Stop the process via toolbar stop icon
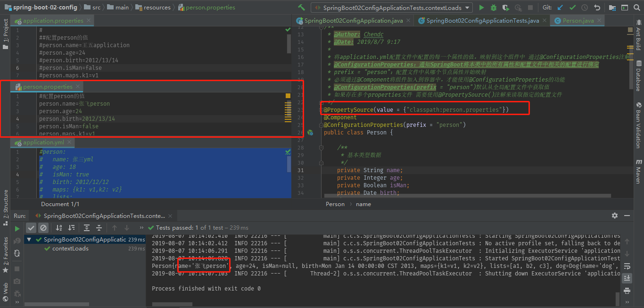The height and width of the screenshot is (308, 644). [530, 8]
